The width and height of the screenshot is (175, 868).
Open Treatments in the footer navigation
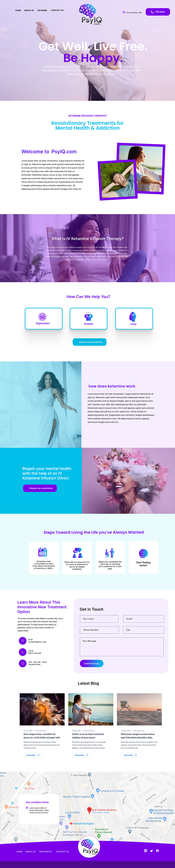coord(45,851)
